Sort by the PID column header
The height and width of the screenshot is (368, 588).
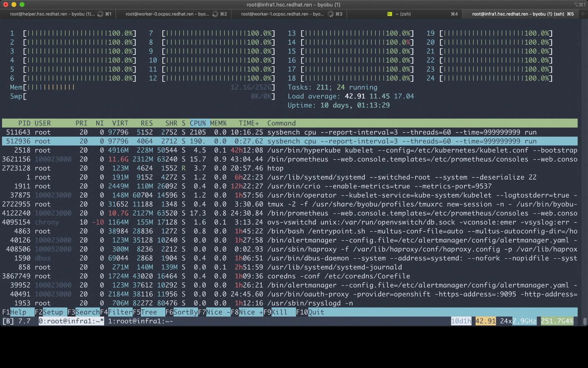(x=24, y=123)
